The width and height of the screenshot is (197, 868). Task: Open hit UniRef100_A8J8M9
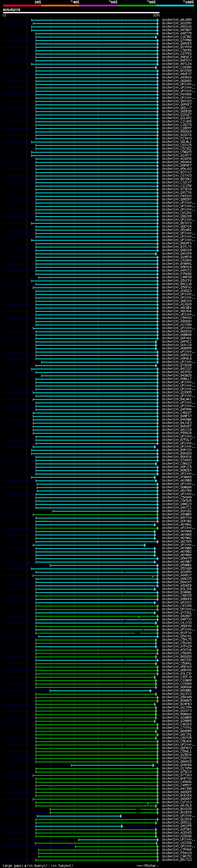[177, 20]
